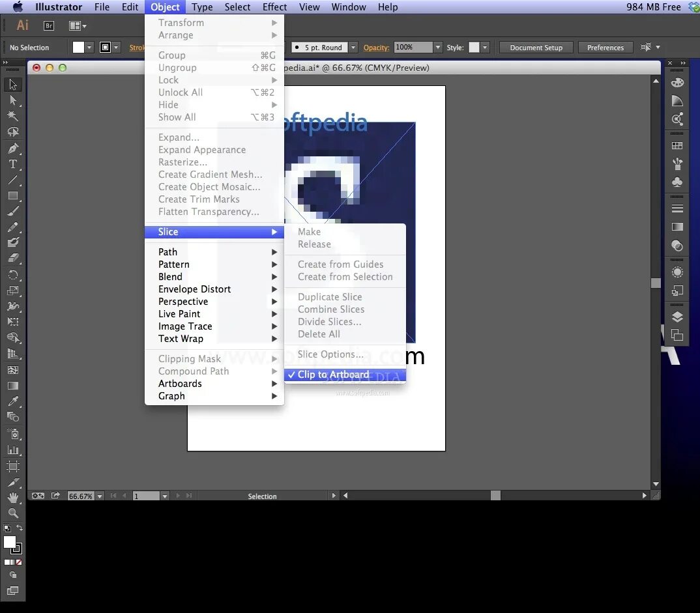Open the Opacity value dropdown
Image resolution: width=700 pixels, height=613 pixels.
[438, 48]
